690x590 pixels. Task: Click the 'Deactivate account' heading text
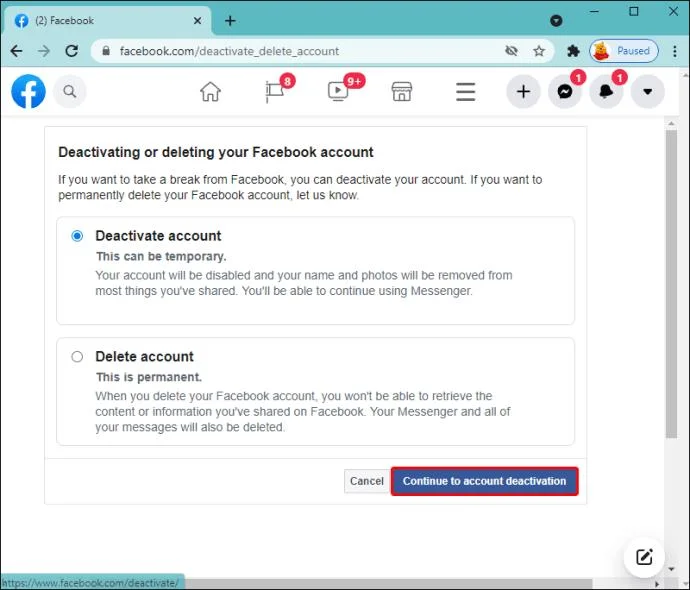(158, 236)
